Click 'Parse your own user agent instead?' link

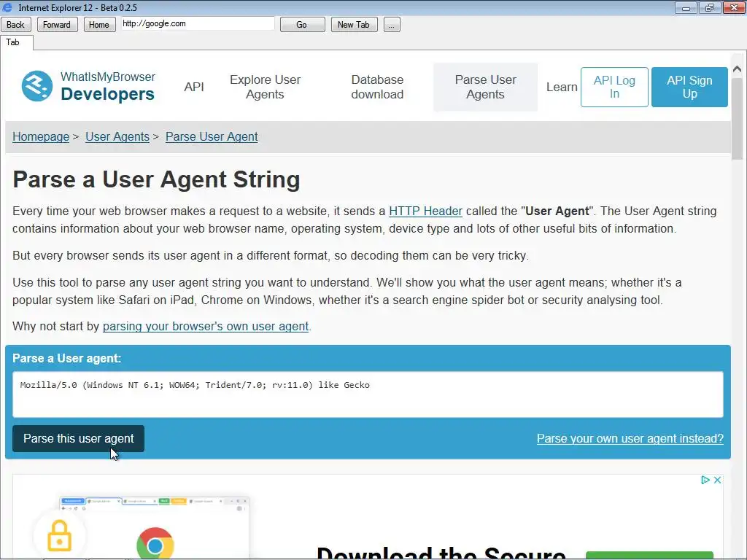click(x=630, y=438)
